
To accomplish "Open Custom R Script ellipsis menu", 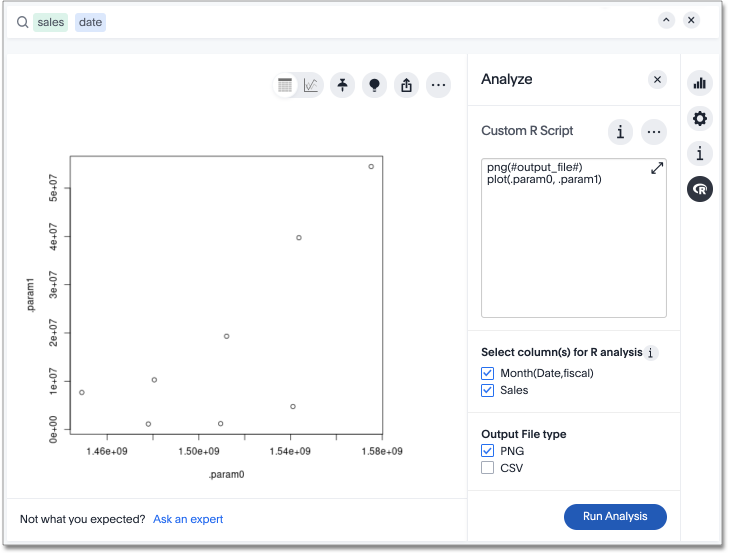I will pyautogui.click(x=654, y=131).
